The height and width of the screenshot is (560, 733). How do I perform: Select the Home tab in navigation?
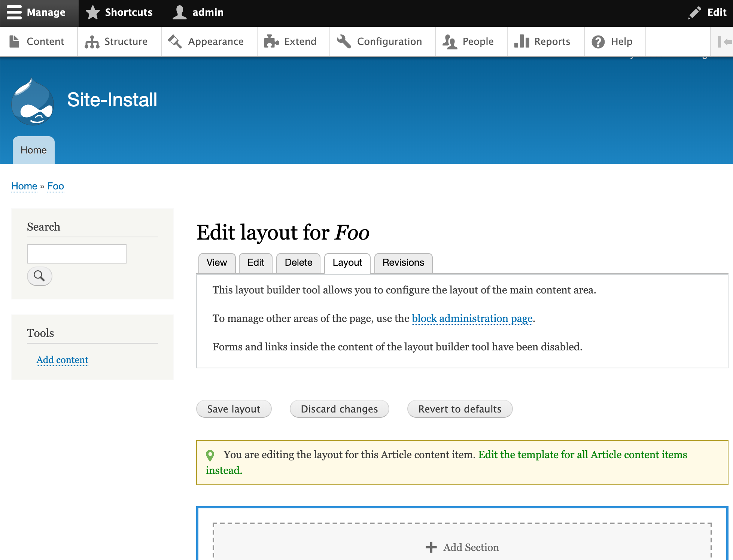(x=33, y=150)
